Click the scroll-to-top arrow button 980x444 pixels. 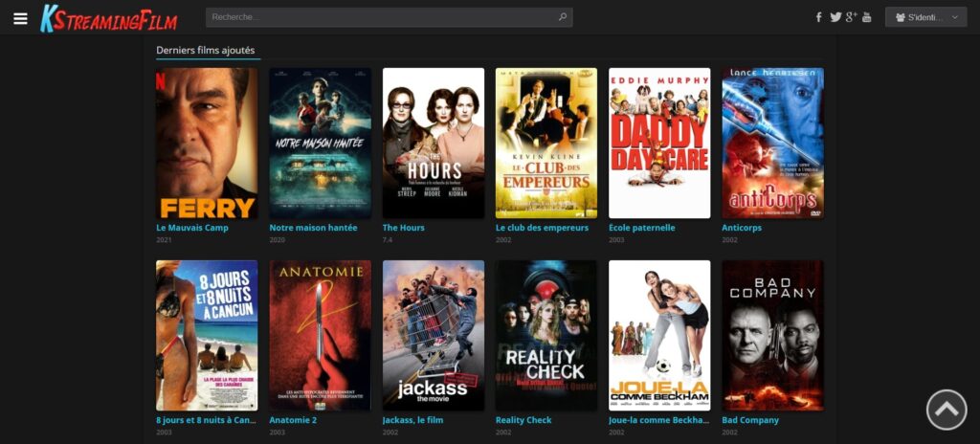pos(947,410)
